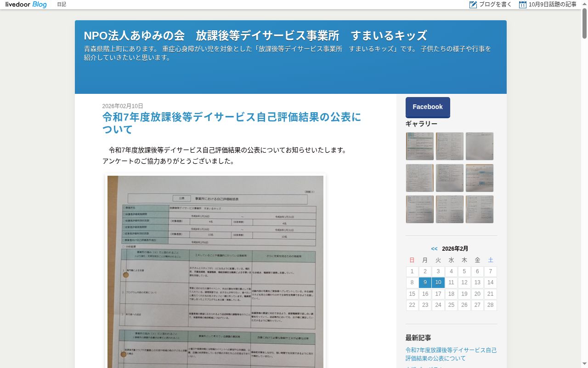The width and height of the screenshot is (588, 368).
Task: Click the Facebook button
Action: (428, 107)
